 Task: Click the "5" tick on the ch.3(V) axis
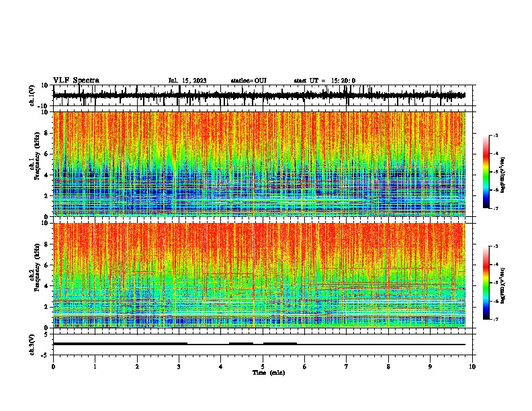(46, 334)
